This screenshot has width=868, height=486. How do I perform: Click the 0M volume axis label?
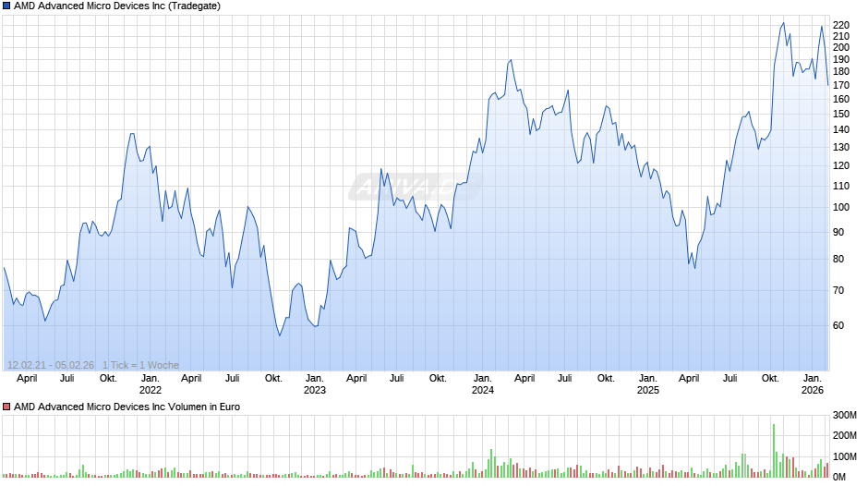839,477
